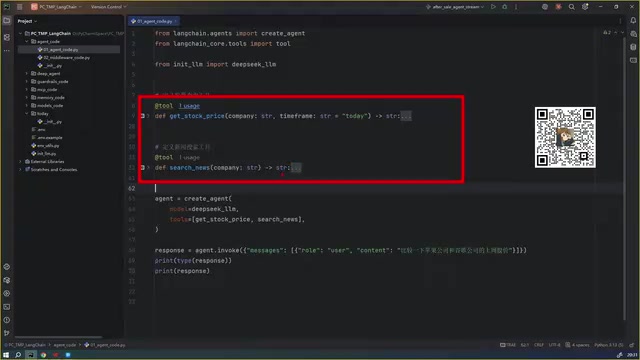
Task: Open Windows taskbar search
Action: tap(18, 355)
